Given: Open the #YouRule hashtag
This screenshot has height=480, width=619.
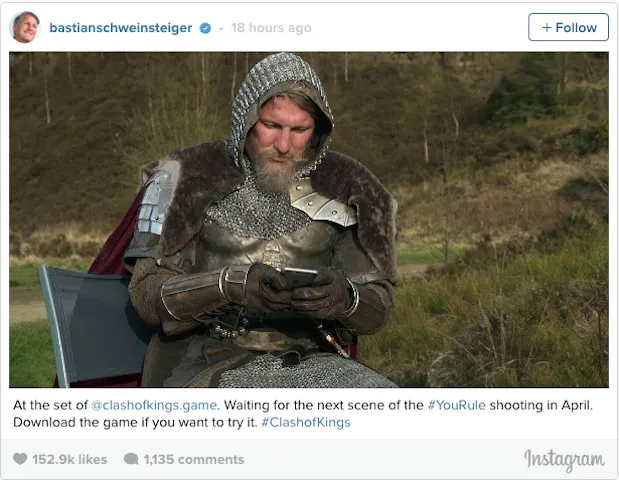Looking at the screenshot, I should coord(457,405).
